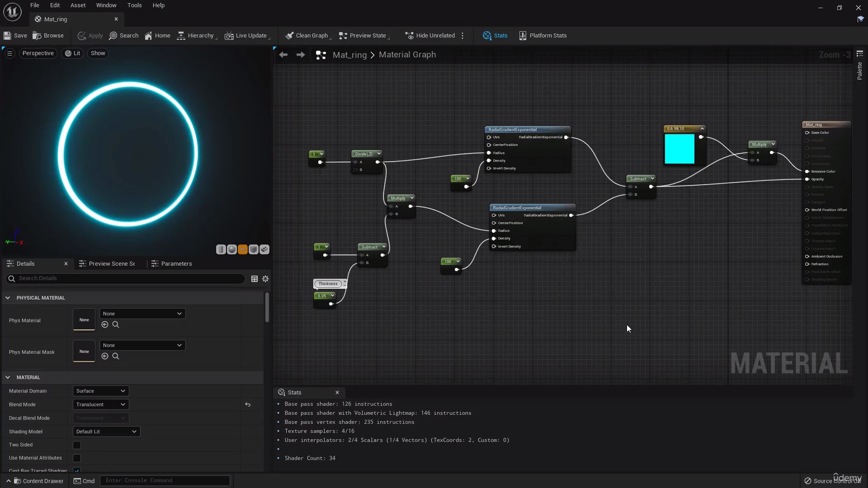Click the teal color preview swatch node
This screenshot has height=488, width=868.
(x=680, y=149)
